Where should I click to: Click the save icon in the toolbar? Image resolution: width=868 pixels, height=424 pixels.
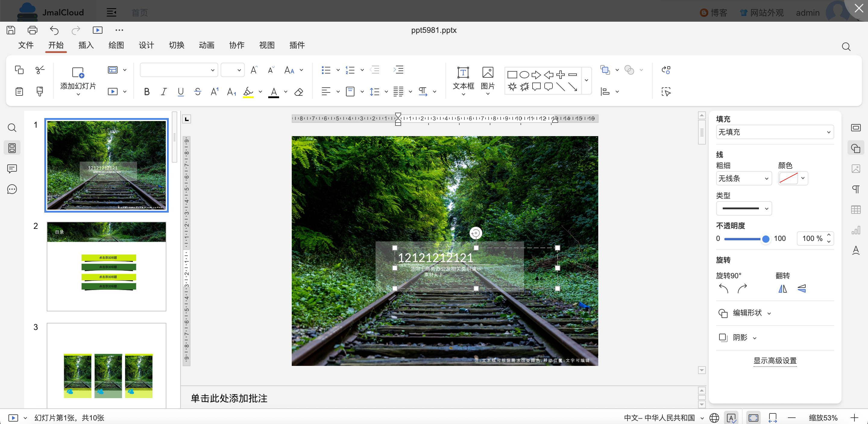tap(11, 30)
